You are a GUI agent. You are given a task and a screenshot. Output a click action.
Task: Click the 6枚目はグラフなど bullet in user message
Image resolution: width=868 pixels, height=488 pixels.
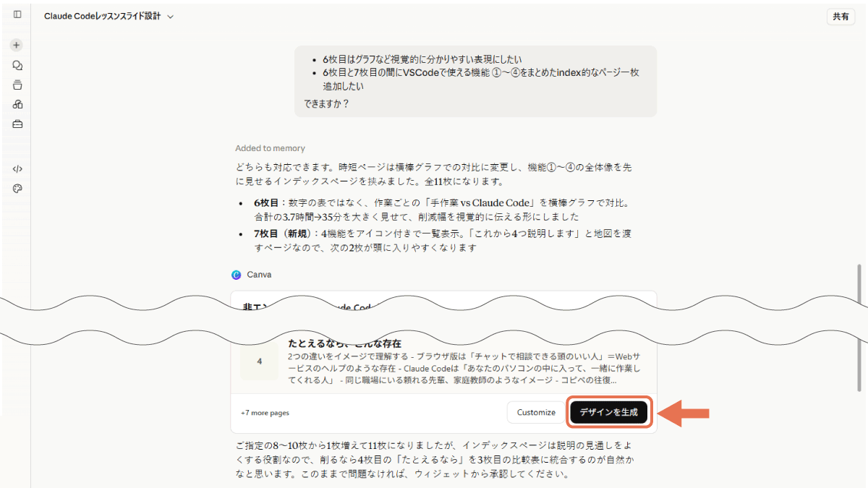pyautogui.click(x=422, y=59)
